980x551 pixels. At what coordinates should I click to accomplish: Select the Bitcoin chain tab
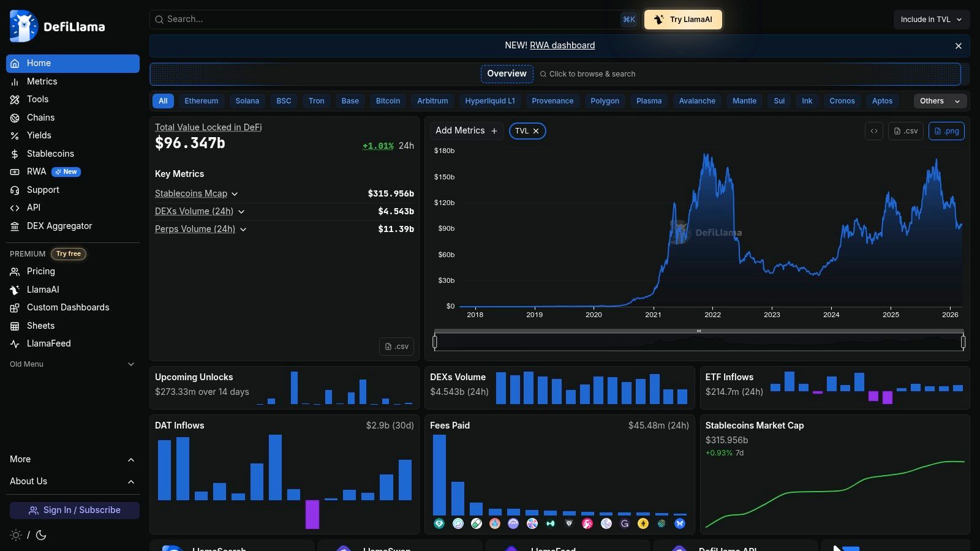pyautogui.click(x=388, y=101)
